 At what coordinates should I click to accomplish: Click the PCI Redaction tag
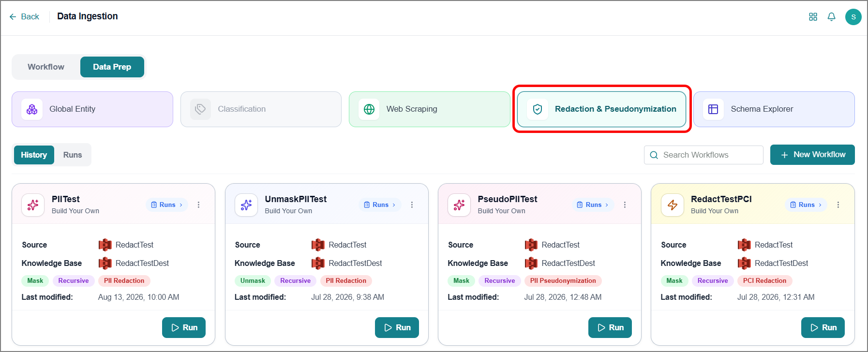[x=764, y=281]
